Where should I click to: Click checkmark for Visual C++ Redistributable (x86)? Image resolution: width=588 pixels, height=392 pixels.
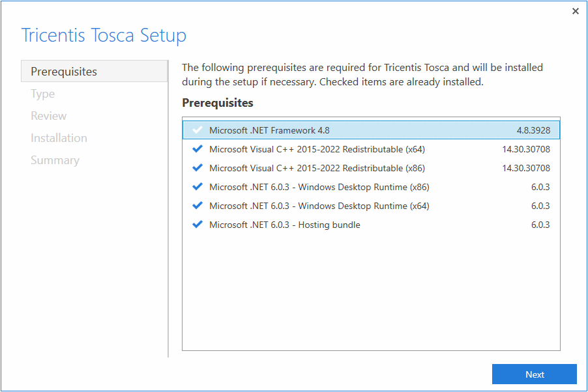click(198, 168)
